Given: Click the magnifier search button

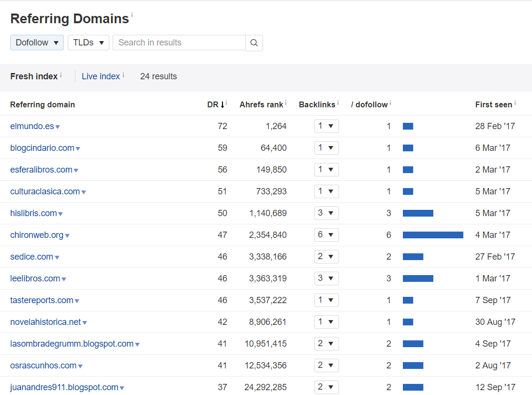Looking at the screenshot, I should tap(254, 43).
